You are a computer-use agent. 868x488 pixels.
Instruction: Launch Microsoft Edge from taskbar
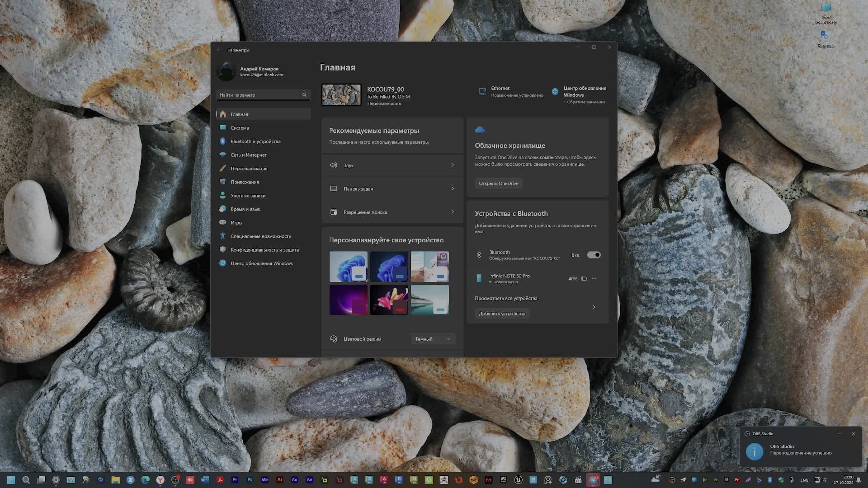pyautogui.click(x=146, y=480)
